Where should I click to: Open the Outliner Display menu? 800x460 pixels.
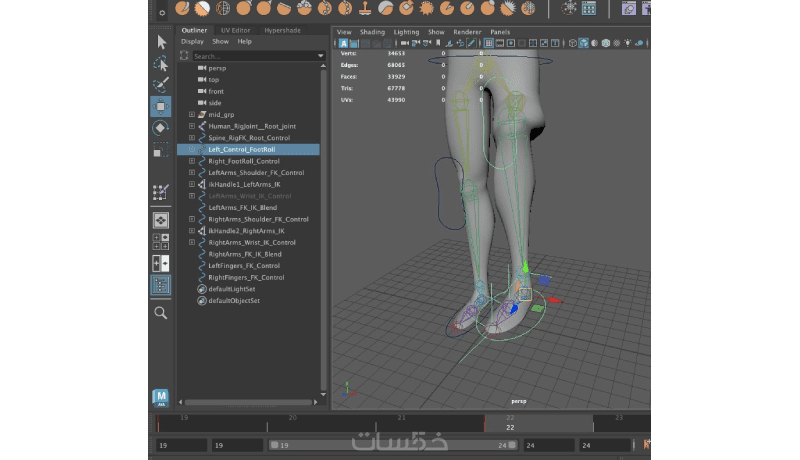click(x=192, y=42)
